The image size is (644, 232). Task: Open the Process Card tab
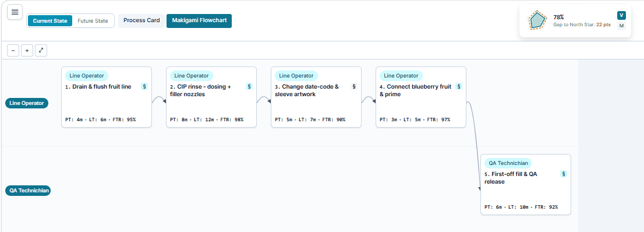click(141, 20)
